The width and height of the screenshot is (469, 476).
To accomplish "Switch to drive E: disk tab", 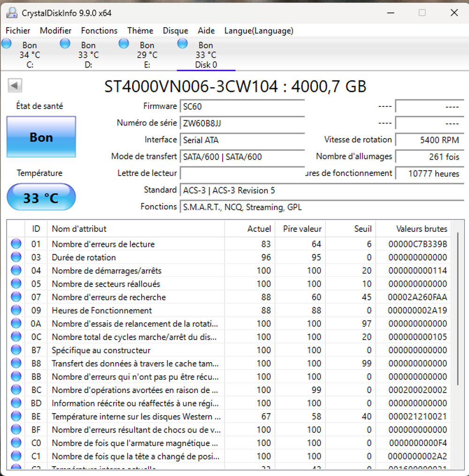I will point(147,55).
